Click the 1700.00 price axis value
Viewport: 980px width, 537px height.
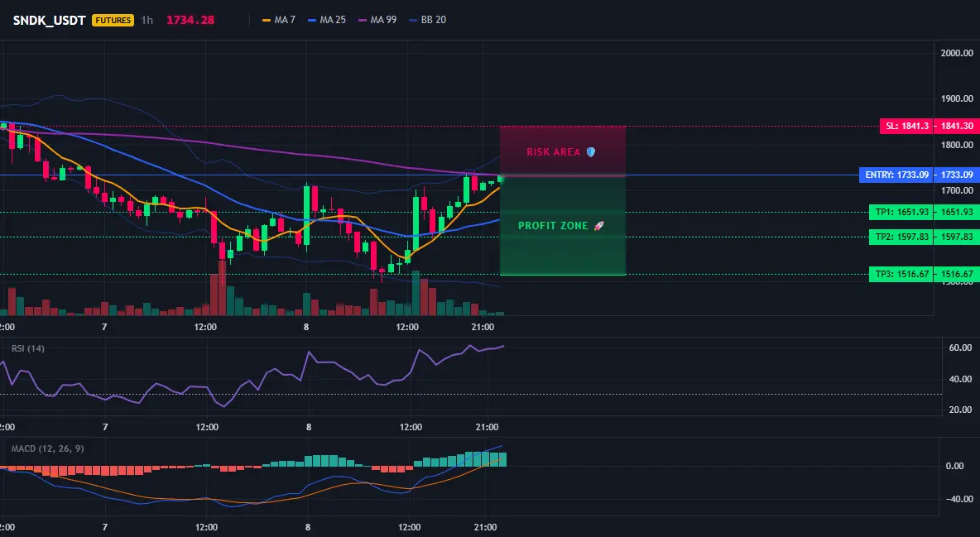tap(957, 190)
